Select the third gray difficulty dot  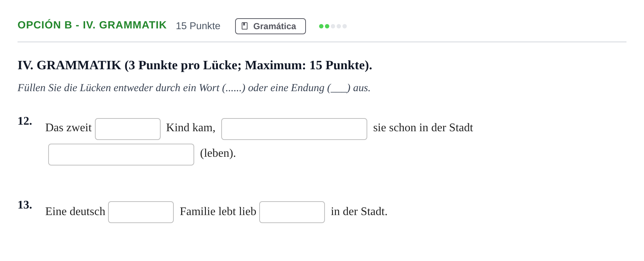point(333,26)
